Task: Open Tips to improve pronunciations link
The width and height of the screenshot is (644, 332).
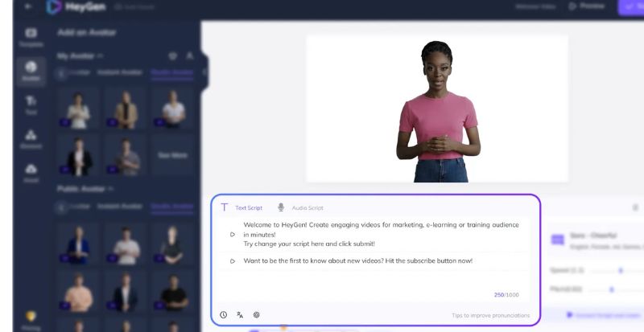Action: (x=491, y=315)
